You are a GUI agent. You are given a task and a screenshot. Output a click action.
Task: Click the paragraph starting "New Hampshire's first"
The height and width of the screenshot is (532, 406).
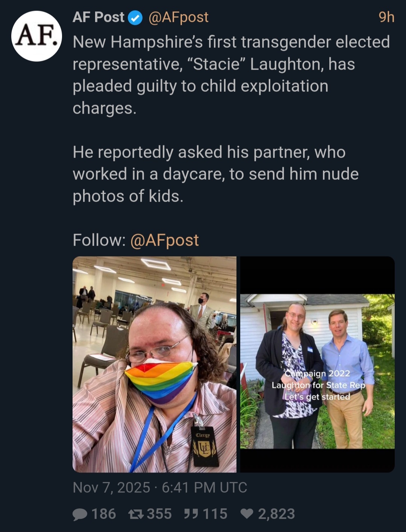coord(231,75)
